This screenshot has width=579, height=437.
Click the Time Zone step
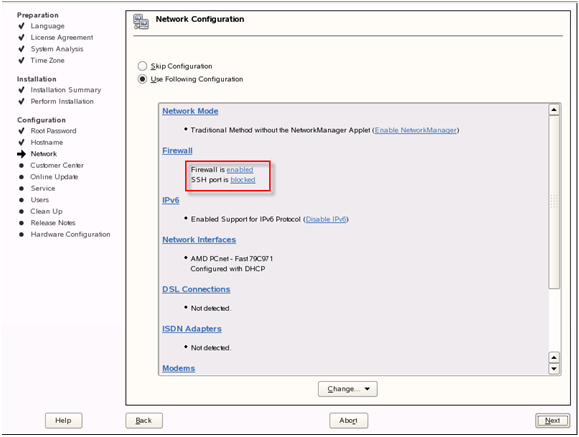[47, 60]
